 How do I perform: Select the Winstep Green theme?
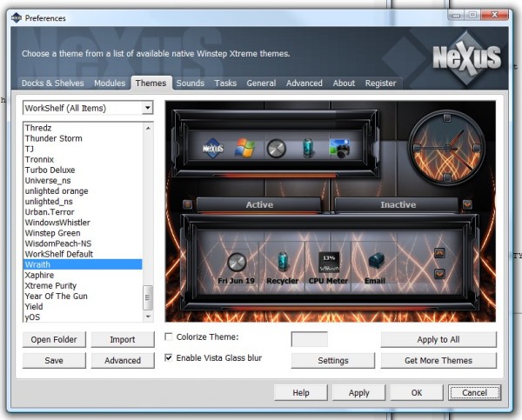click(x=83, y=233)
